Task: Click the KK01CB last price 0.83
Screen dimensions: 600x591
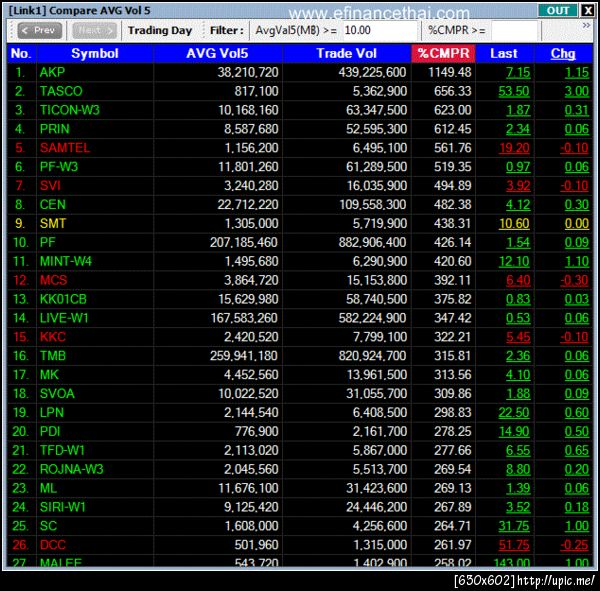Action: point(518,299)
